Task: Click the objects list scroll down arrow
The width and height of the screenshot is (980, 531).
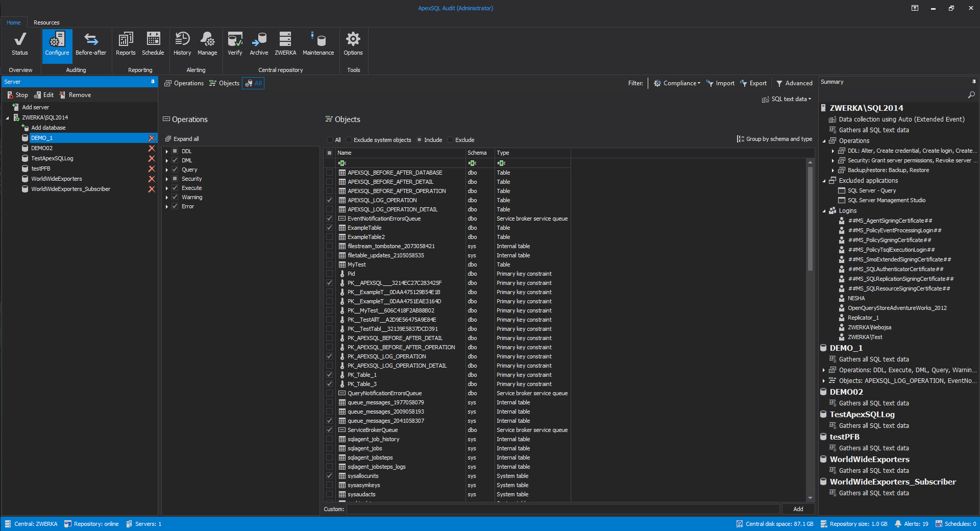Action: coord(810,498)
